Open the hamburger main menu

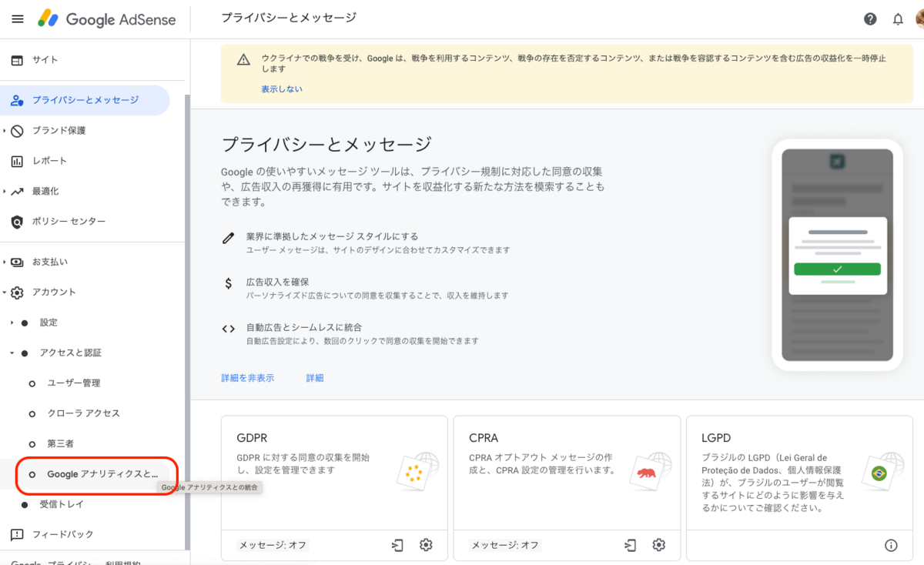(x=18, y=19)
